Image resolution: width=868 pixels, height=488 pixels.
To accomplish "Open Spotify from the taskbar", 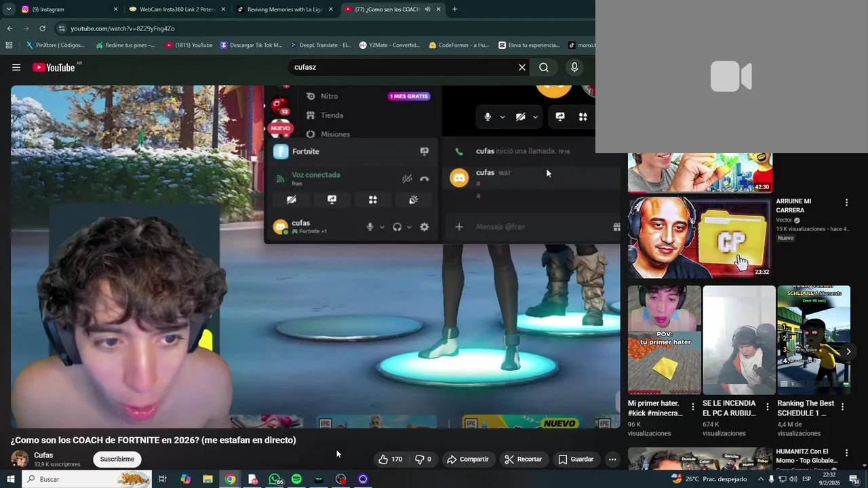I will [x=296, y=479].
